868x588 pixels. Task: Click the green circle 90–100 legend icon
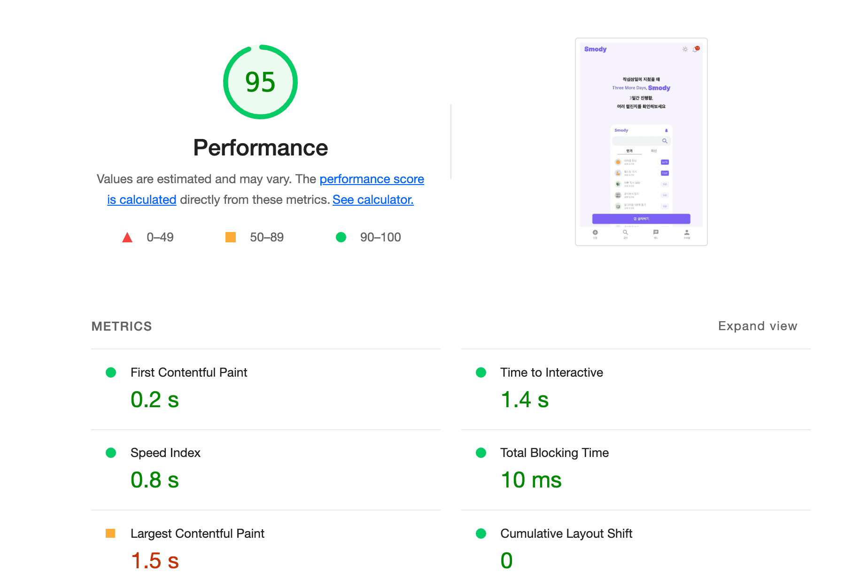[x=341, y=237]
